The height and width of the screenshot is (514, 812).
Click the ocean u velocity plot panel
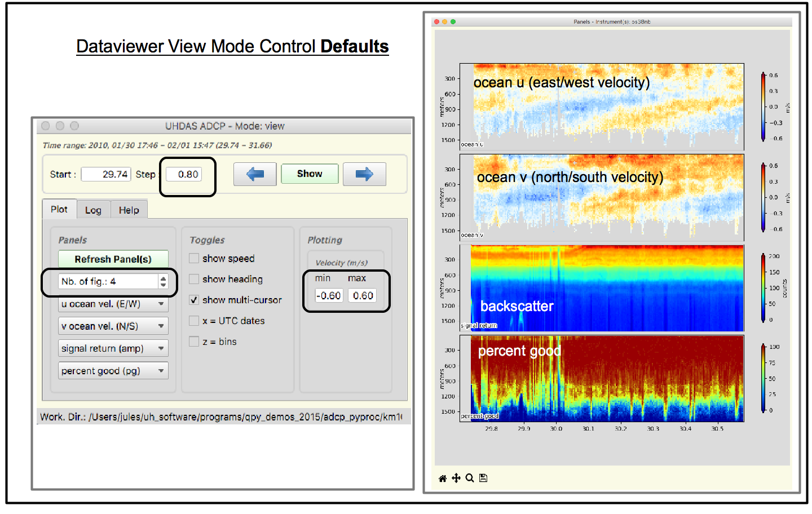(602, 107)
